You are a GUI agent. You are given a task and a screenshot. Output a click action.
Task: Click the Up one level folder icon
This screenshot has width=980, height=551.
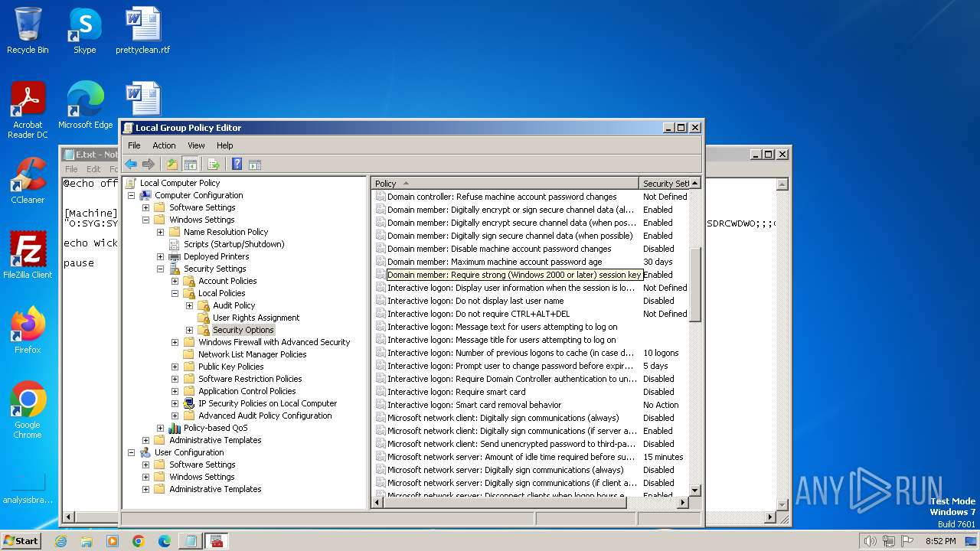click(x=172, y=164)
